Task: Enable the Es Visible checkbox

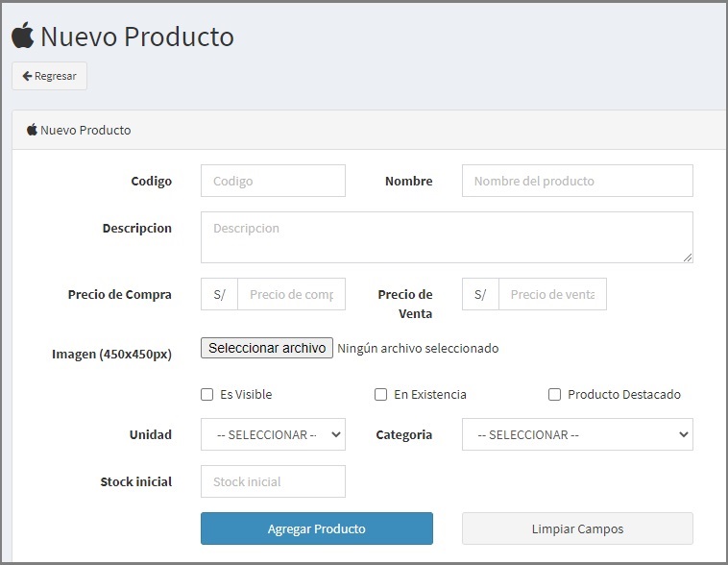Action: (206, 395)
